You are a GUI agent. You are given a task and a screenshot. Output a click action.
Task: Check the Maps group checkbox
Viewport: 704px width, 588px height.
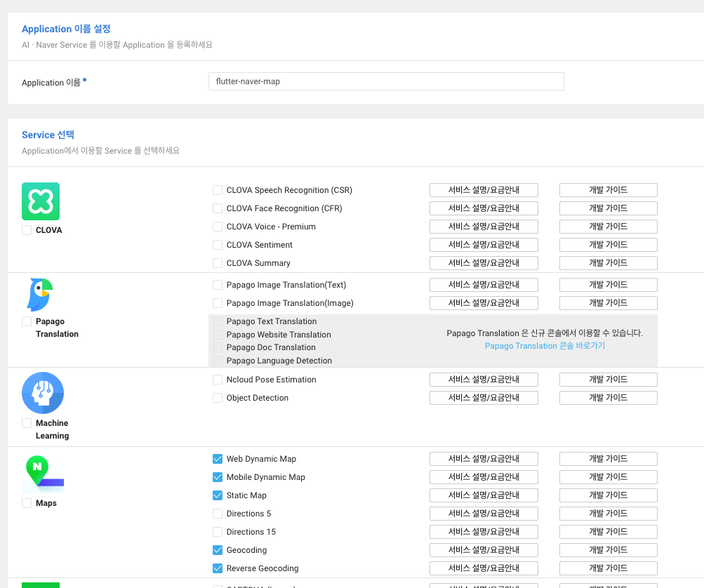pyautogui.click(x=27, y=503)
